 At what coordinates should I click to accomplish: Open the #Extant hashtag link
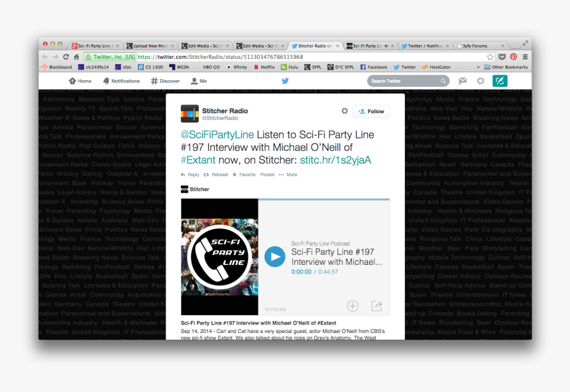pyautogui.click(x=198, y=160)
